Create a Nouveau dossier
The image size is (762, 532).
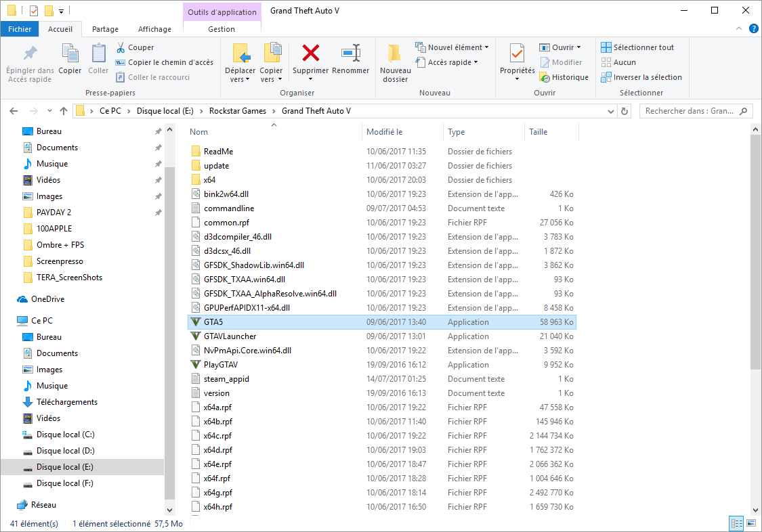click(395, 63)
